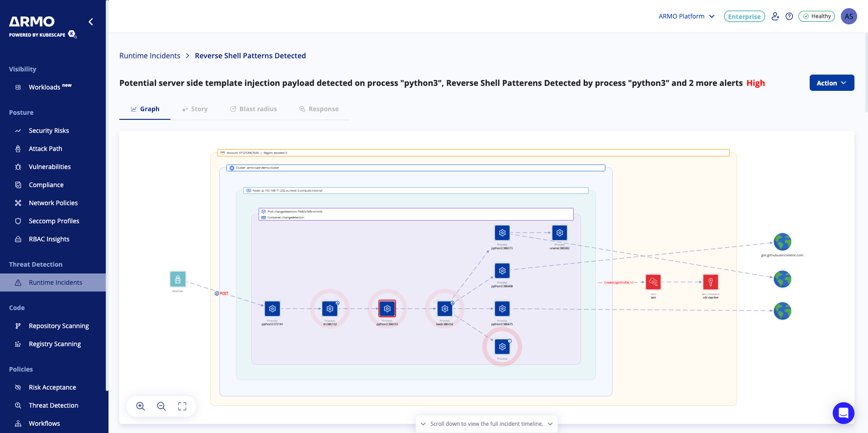868x433 pixels.
Task: Collapse the ARMO sidebar with the arrow
Action: (91, 22)
